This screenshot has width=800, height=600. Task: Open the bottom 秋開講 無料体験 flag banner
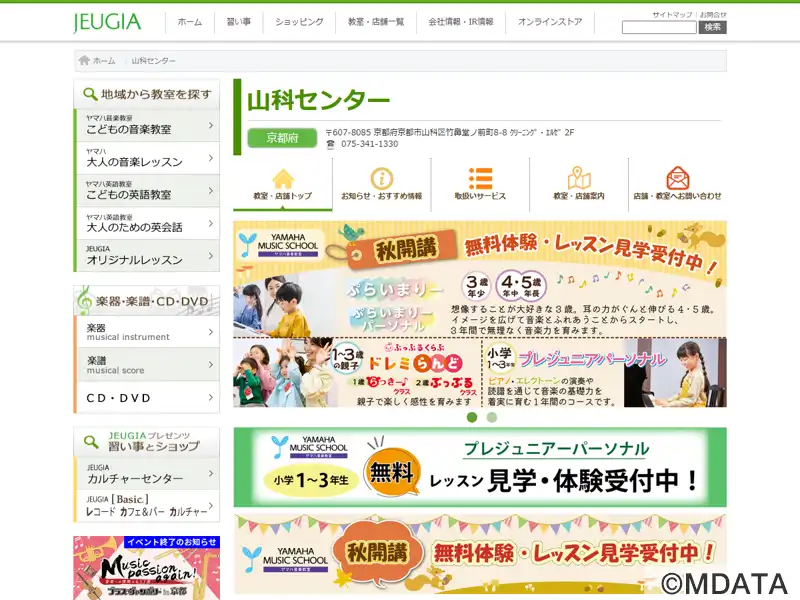point(480,554)
